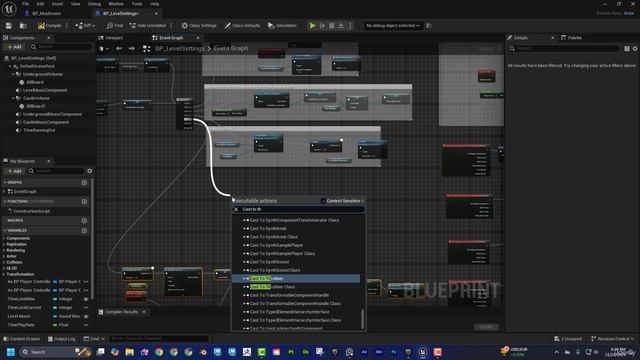This screenshot has width=640, height=360.
Task: Open the debug object selector dropdown
Action: click(x=393, y=26)
